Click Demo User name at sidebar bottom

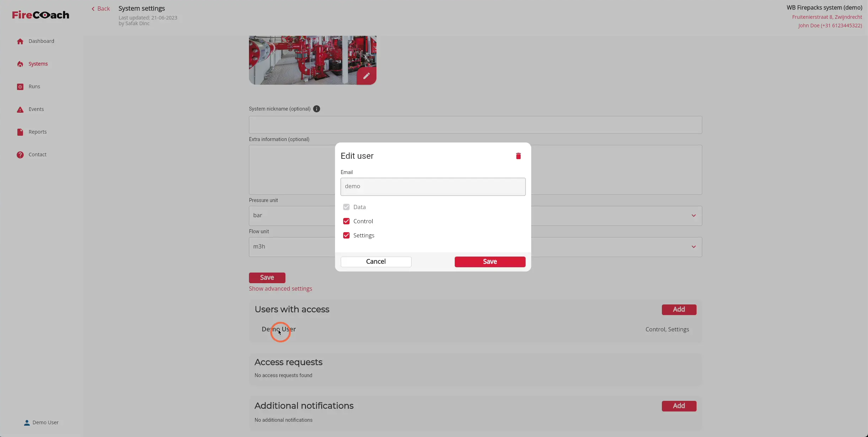(45, 422)
